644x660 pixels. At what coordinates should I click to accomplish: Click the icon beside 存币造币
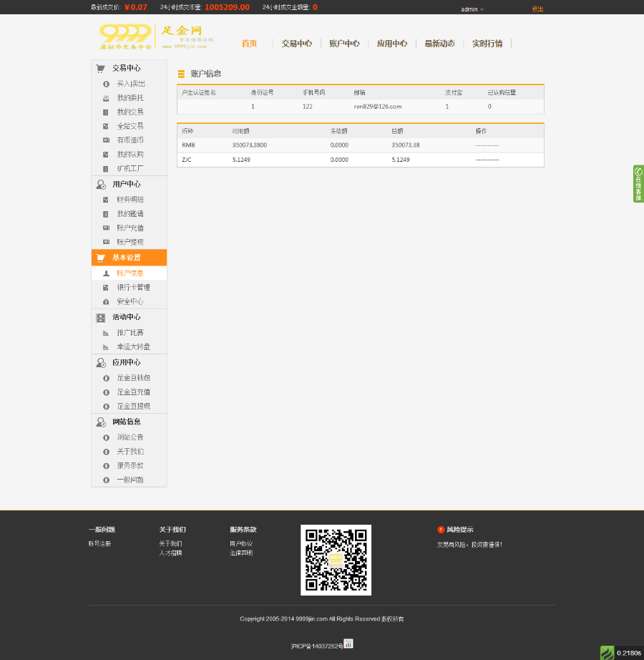(x=106, y=140)
